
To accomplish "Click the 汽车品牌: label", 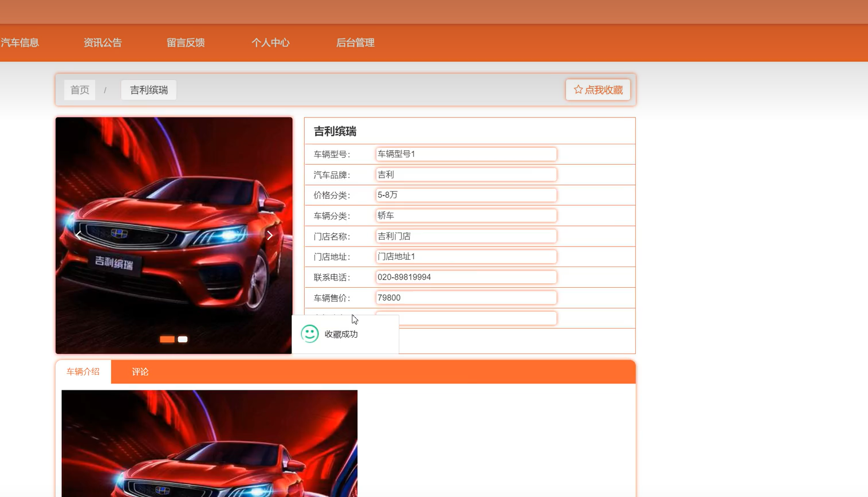I will 332,175.
